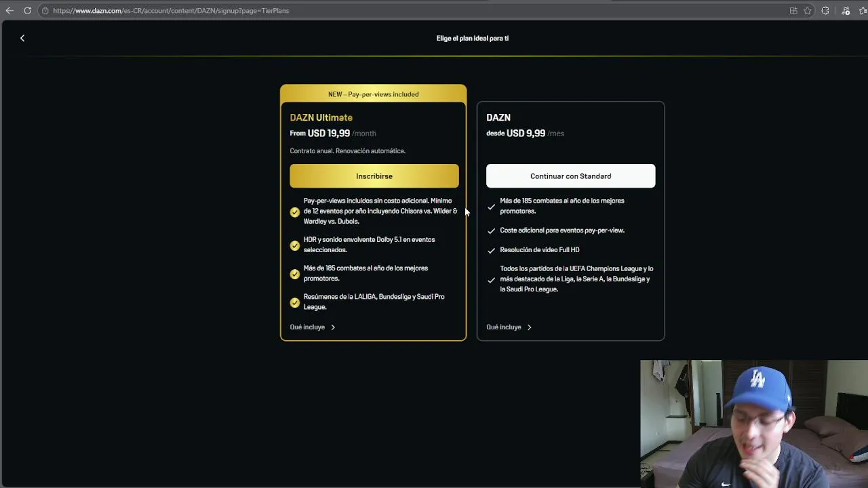Click Continuar con Standard button
Screen dimensions: 868x488
570,176
